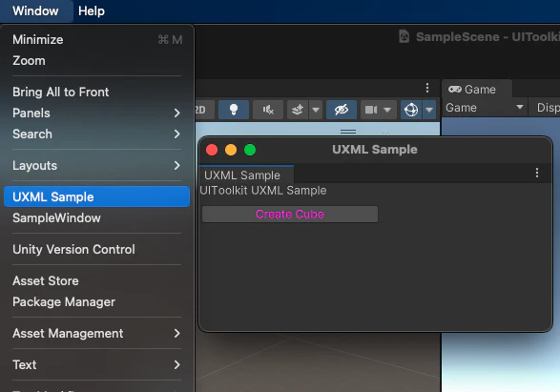The width and height of the screenshot is (560, 392).
Task: Click the Create Cube button
Action: pyautogui.click(x=290, y=215)
